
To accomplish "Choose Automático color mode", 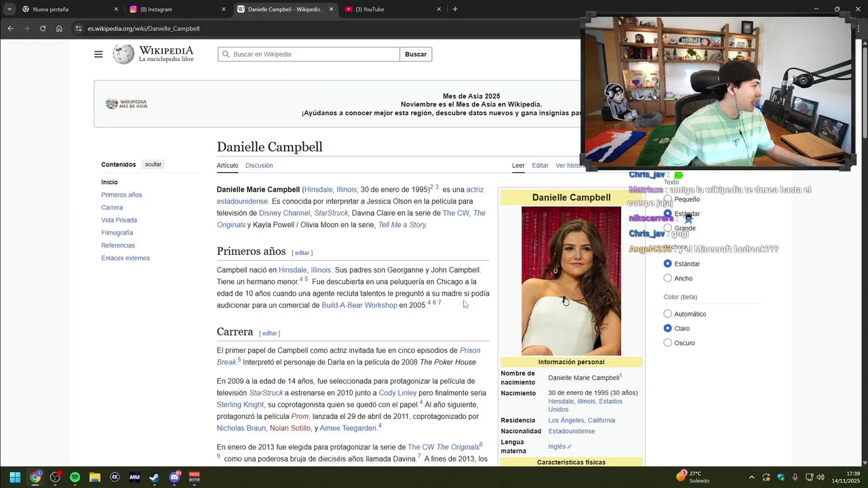I will click(668, 314).
